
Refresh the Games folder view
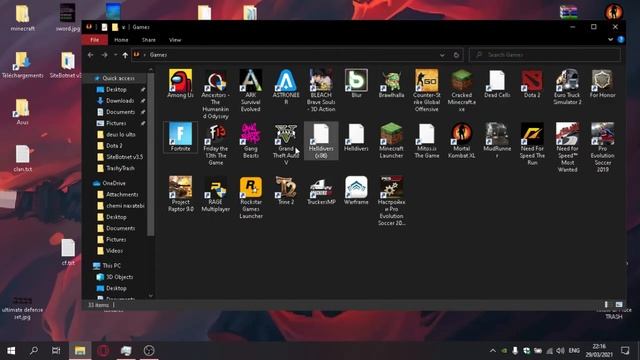click(456, 55)
